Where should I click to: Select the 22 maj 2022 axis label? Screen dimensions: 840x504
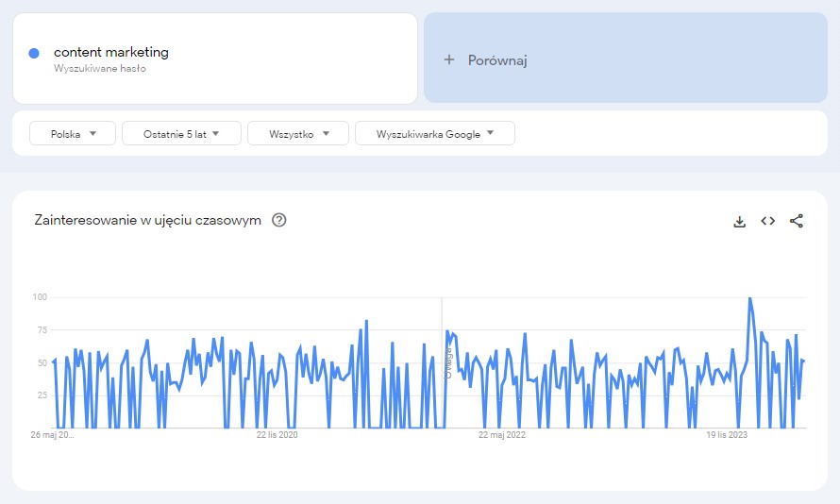(x=502, y=435)
